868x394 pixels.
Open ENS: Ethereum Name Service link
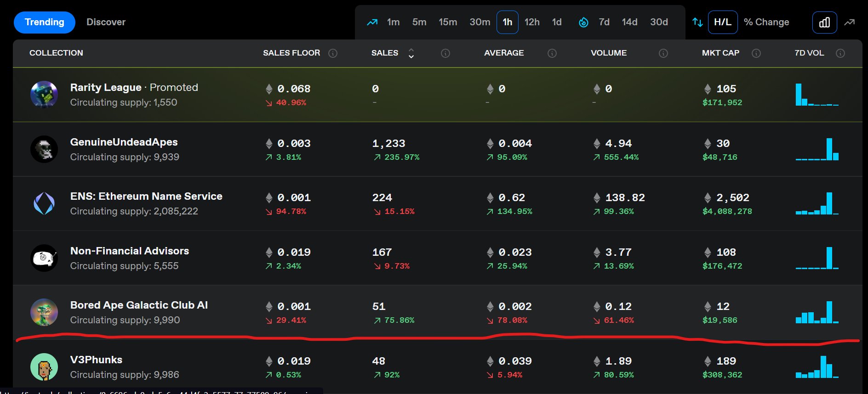click(146, 196)
